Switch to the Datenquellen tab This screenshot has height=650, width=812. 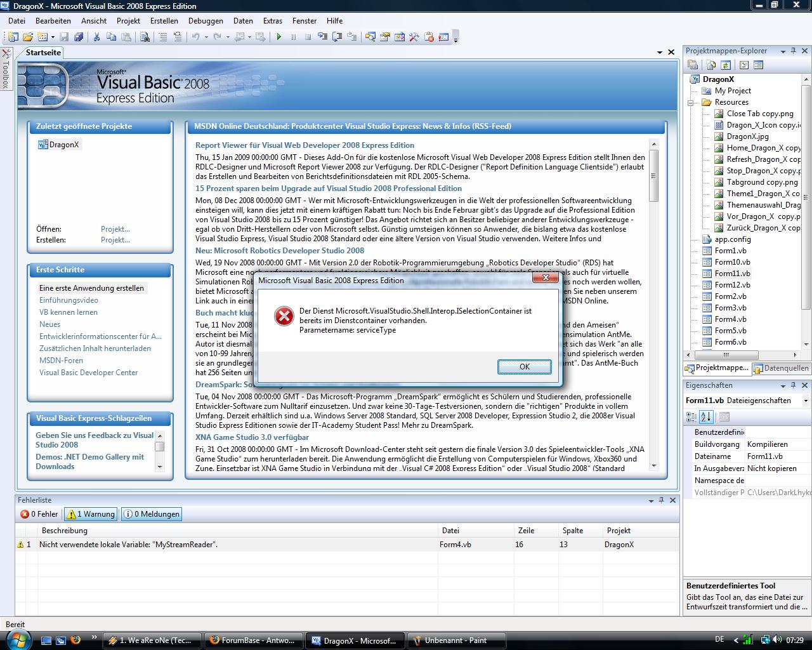pyautogui.click(x=781, y=368)
